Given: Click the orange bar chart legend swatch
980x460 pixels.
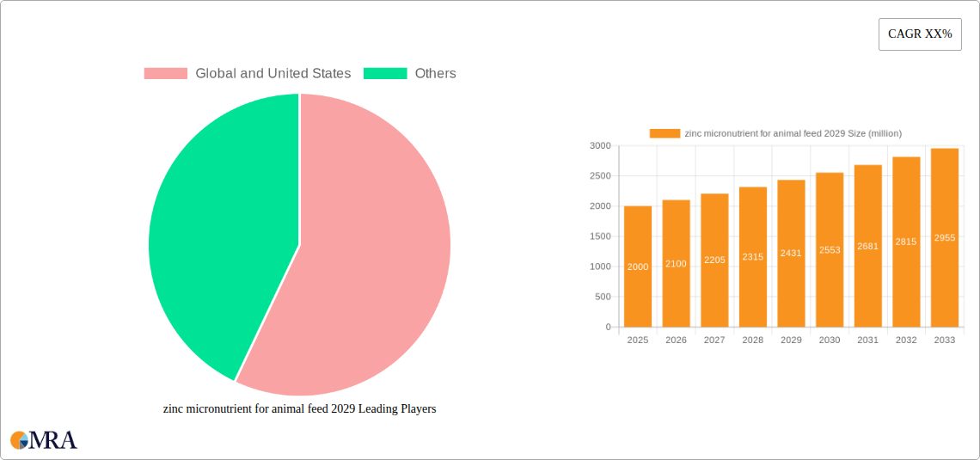Looking at the screenshot, I should 665,133.
